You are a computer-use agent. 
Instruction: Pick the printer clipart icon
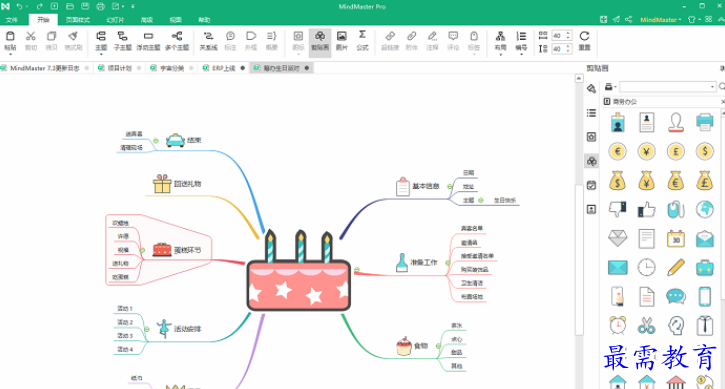click(705, 122)
